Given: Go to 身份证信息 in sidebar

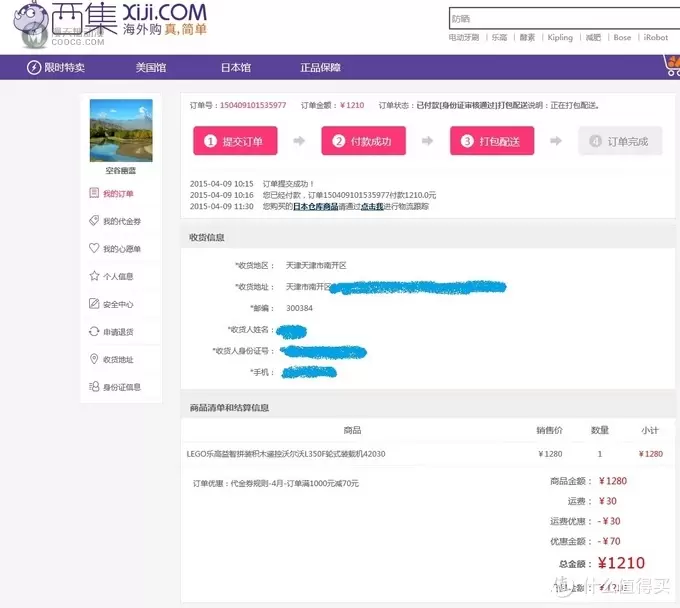Looking at the screenshot, I should point(122,387).
